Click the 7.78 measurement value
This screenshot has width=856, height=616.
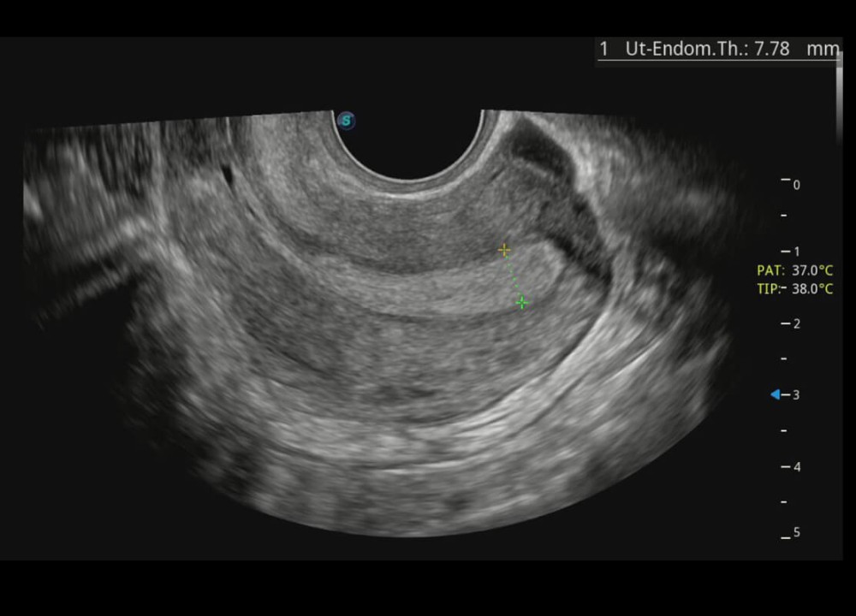pyautogui.click(x=771, y=49)
